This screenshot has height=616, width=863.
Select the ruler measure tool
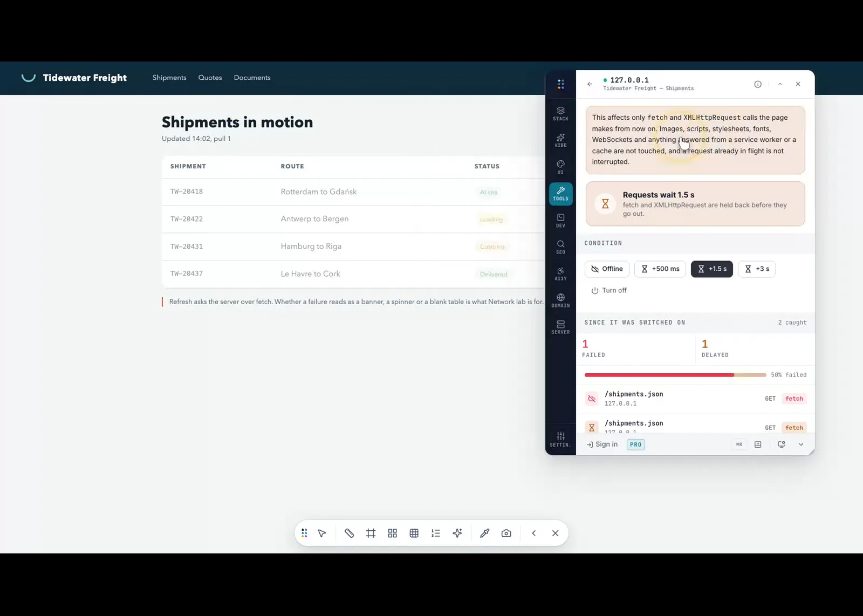point(349,533)
